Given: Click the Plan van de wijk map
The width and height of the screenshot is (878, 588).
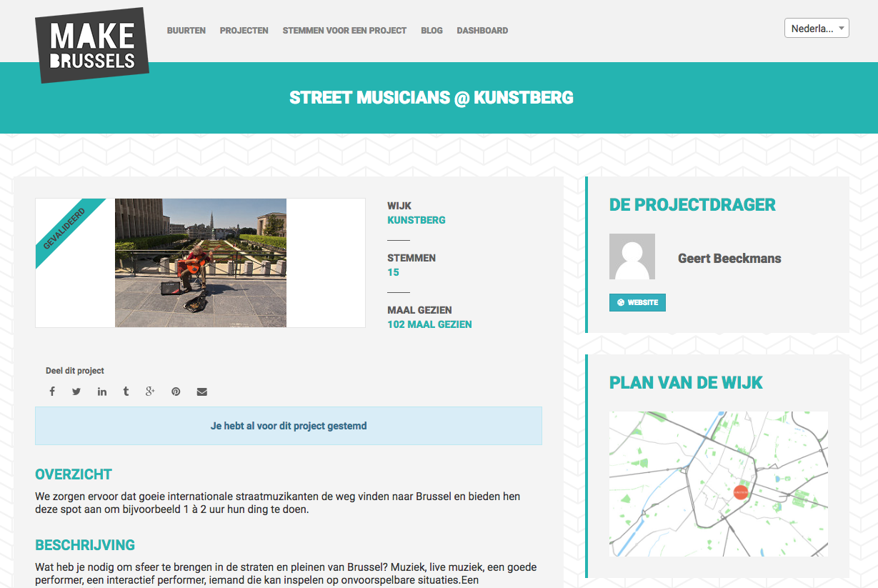Looking at the screenshot, I should 719,484.
